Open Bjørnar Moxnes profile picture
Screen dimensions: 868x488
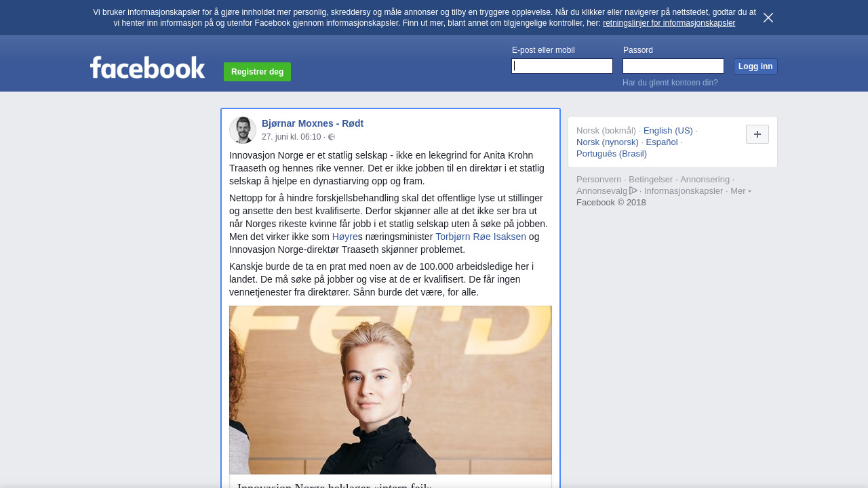[243, 130]
